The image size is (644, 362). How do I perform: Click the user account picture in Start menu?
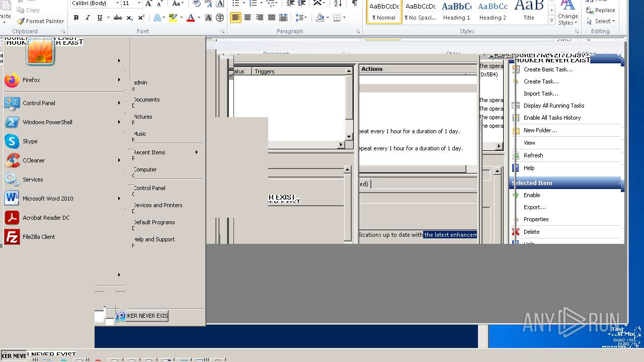click(x=40, y=51)
